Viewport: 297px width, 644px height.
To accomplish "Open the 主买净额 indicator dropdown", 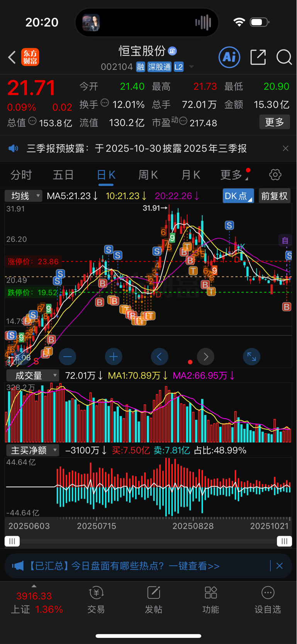I will click(32, 450).
